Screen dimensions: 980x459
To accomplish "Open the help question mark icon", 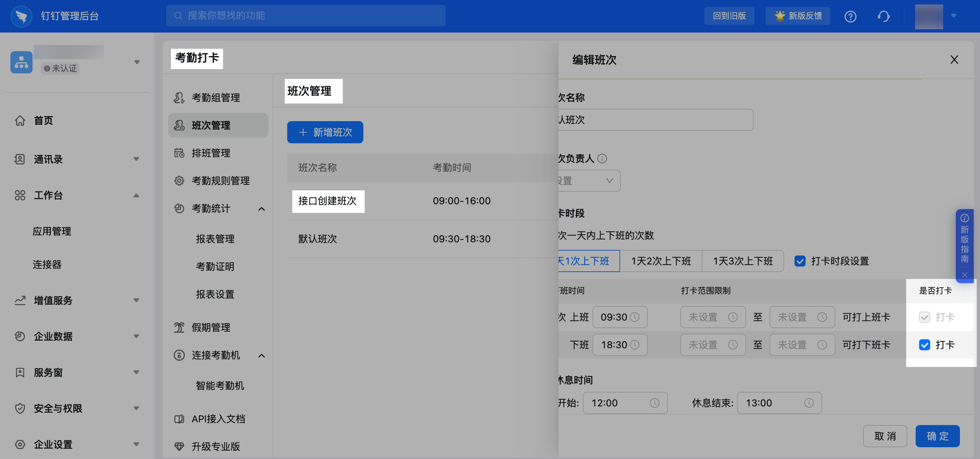I will [x=850, y=16].
